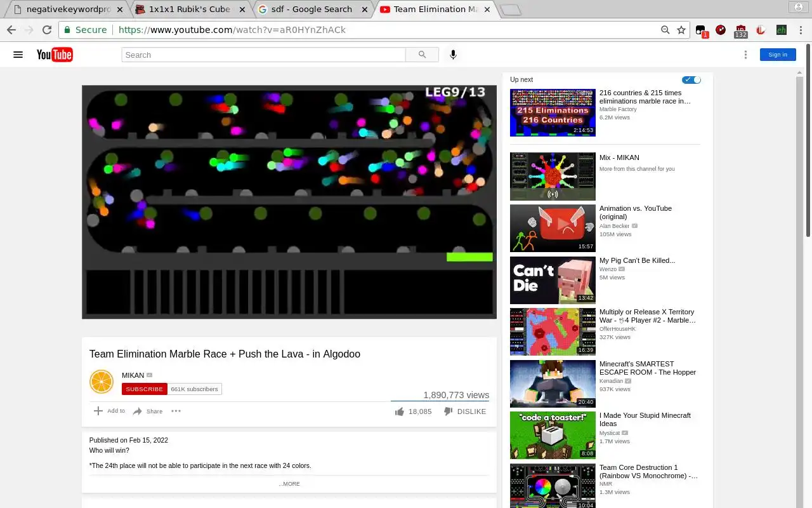Viewport: 812px width, 508px height.
Task: Close the sdf - Google Search tab
Action: (x=363, y=10)
